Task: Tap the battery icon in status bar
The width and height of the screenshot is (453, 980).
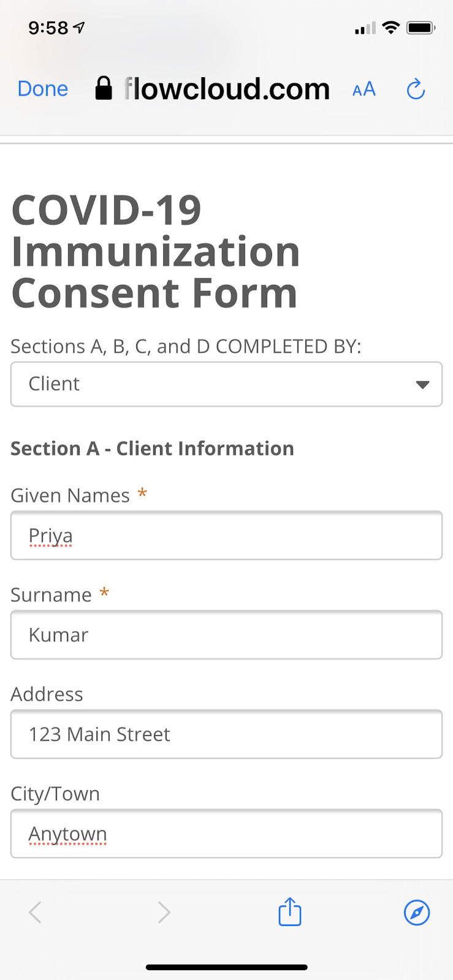Action: click(x=421, y=28)
